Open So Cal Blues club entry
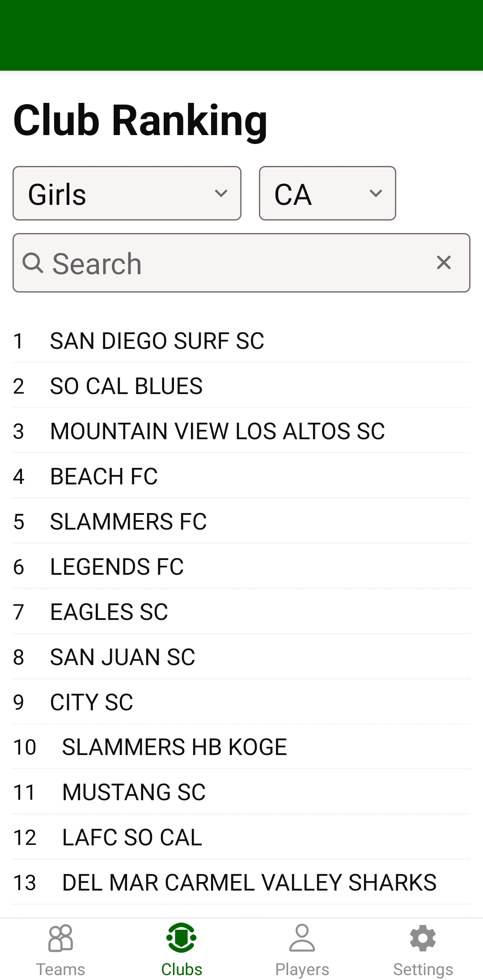Screen dimensions: 483x980 point(126,386)
